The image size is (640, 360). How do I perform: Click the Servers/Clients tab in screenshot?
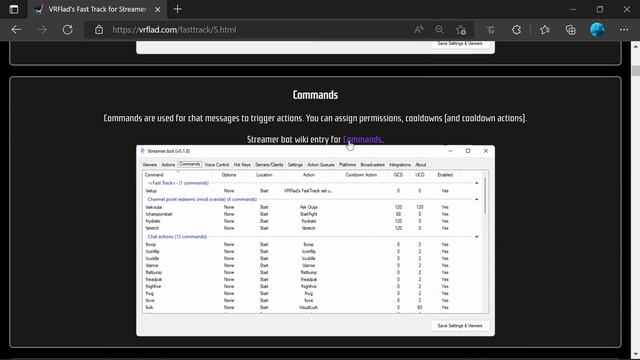[269, 164]
